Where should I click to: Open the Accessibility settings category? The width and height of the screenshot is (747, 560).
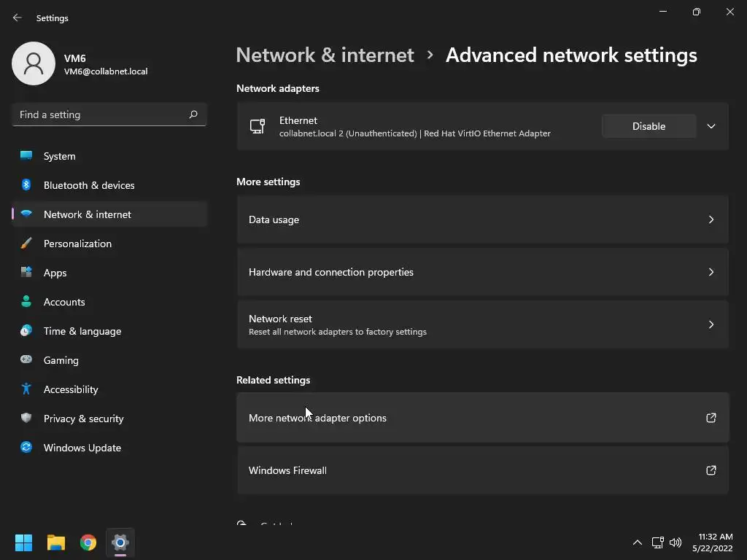point(71,389)
